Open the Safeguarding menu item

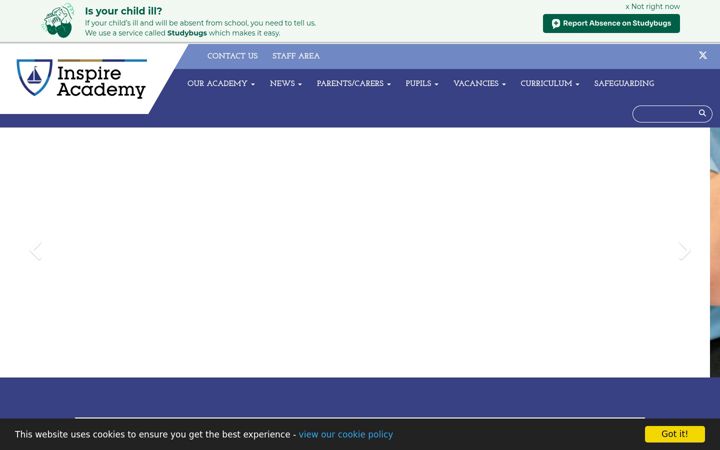(x=624, y=84)
